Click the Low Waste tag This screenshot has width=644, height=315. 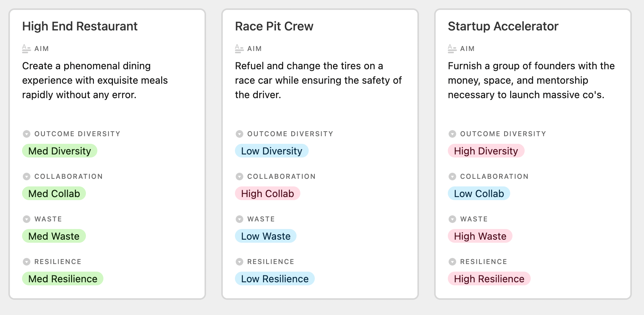(266, 236)
